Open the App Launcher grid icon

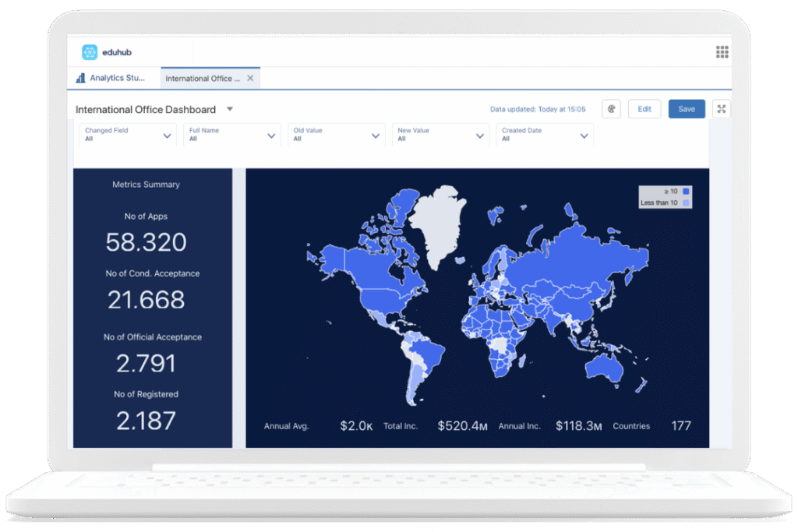722,51
